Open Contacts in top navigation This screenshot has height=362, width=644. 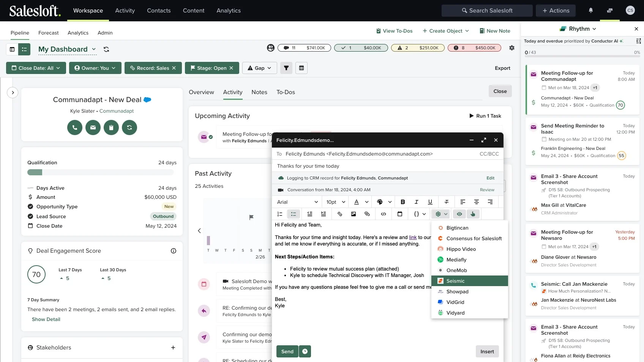click(159, 11)
